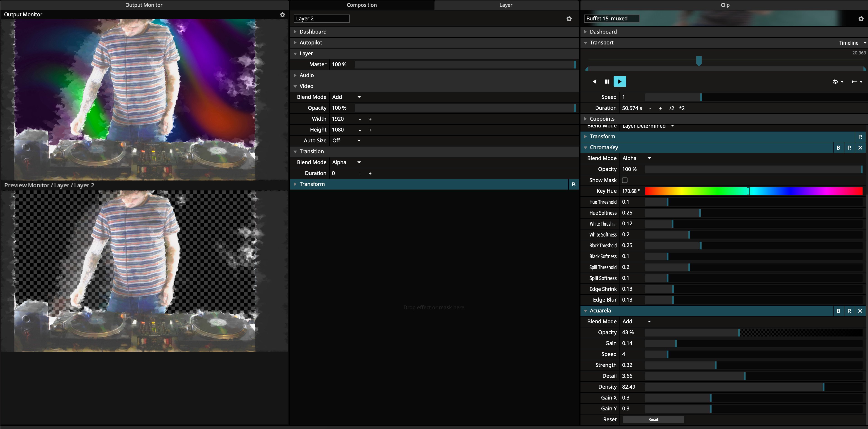Viewport: 868px width, 429px height.
Task: Open the Auto Size dropdown
Action: [x=346, y=141]
